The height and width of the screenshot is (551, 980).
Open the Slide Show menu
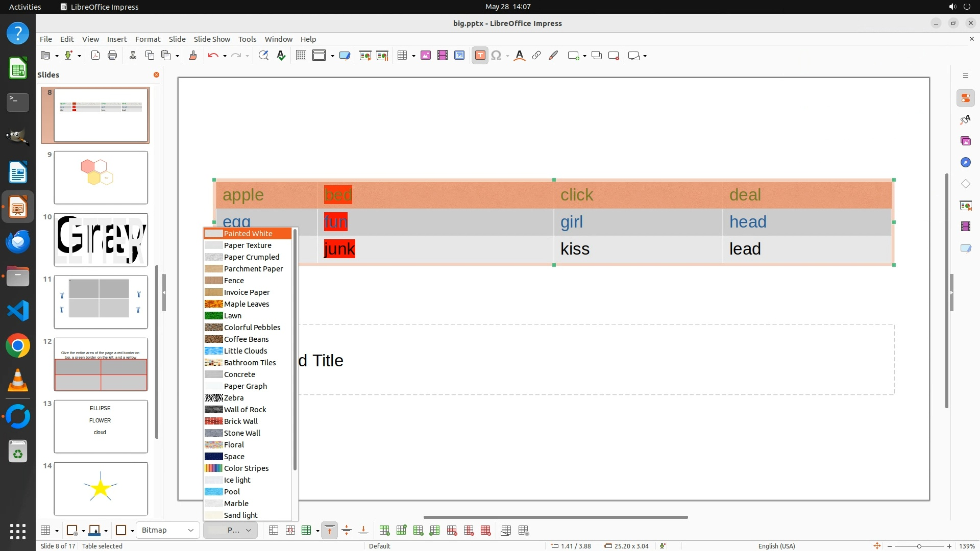pyautogui.click(x=212, y=39)
